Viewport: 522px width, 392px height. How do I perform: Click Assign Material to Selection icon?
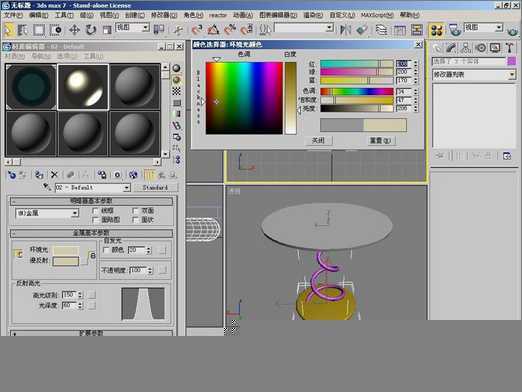[x=39, y=175]
